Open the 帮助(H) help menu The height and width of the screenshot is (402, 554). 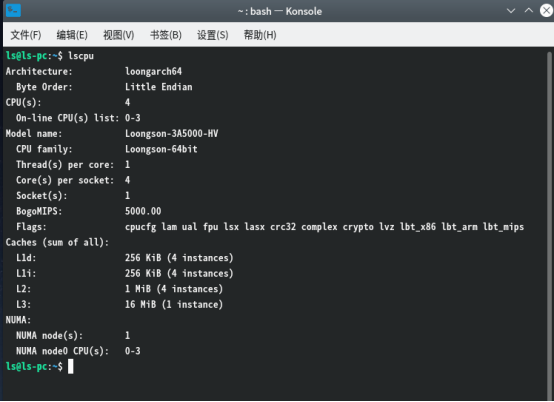(260, 35)
